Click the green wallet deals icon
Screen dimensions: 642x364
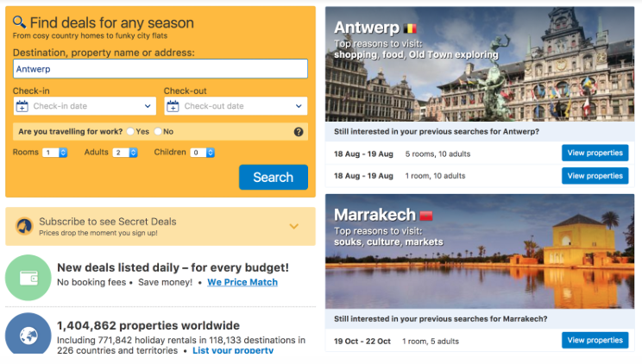coord(28,278)
